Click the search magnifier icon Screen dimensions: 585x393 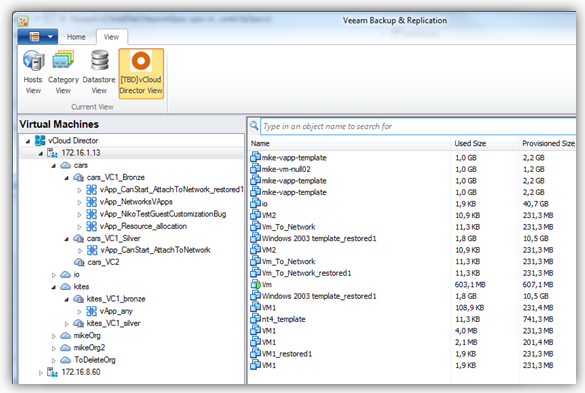[254, 125]
